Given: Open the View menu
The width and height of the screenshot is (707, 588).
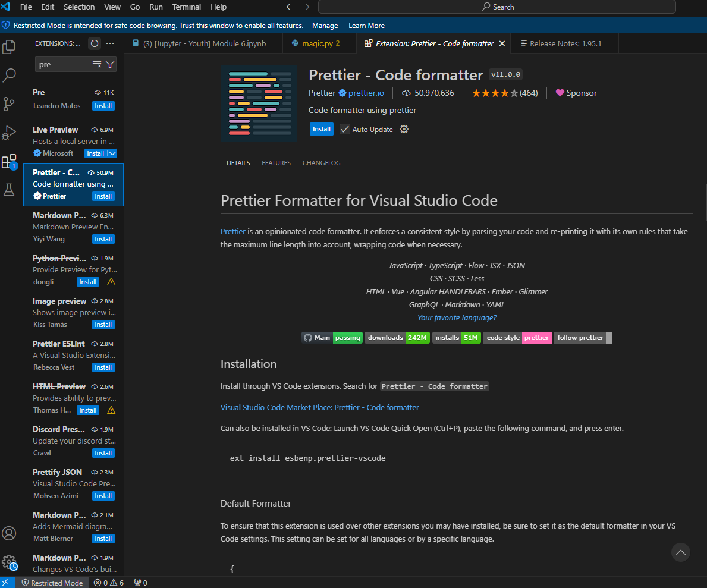Looking at the screenshot, I should (x=112, y=7).
